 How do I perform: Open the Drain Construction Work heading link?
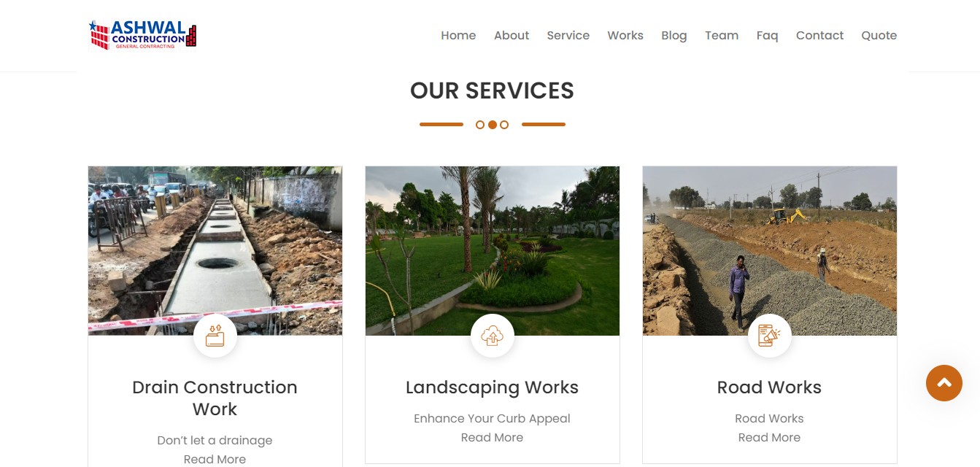tap(215, 398)
